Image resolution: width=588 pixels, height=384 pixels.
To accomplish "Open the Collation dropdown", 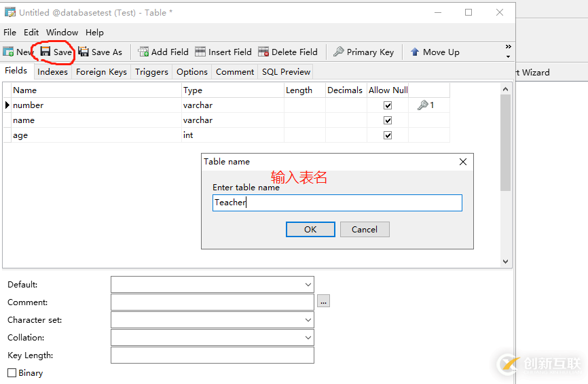I will pos(308,338).
